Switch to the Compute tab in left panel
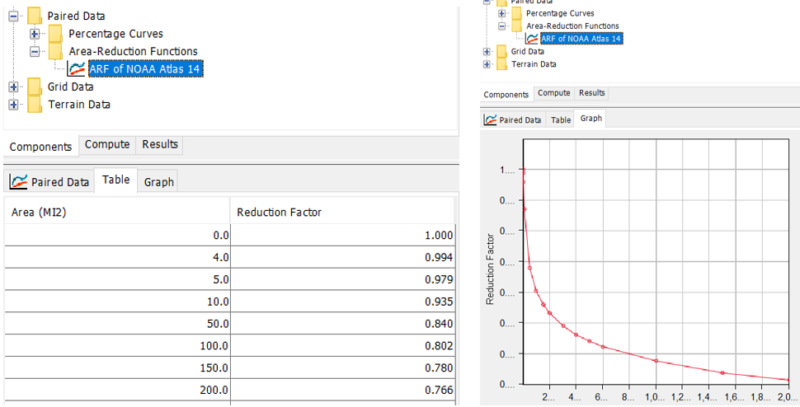 (107, 145)
